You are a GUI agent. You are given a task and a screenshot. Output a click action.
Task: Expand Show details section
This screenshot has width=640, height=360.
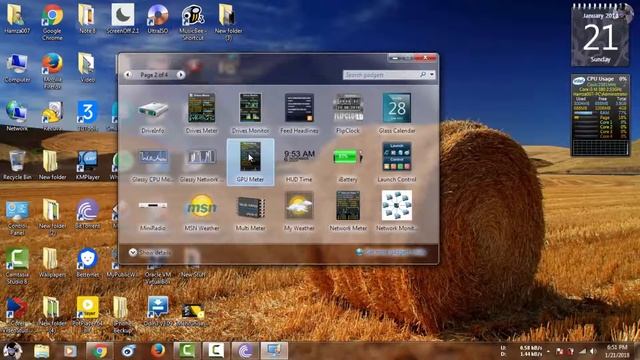coord(150,253)
